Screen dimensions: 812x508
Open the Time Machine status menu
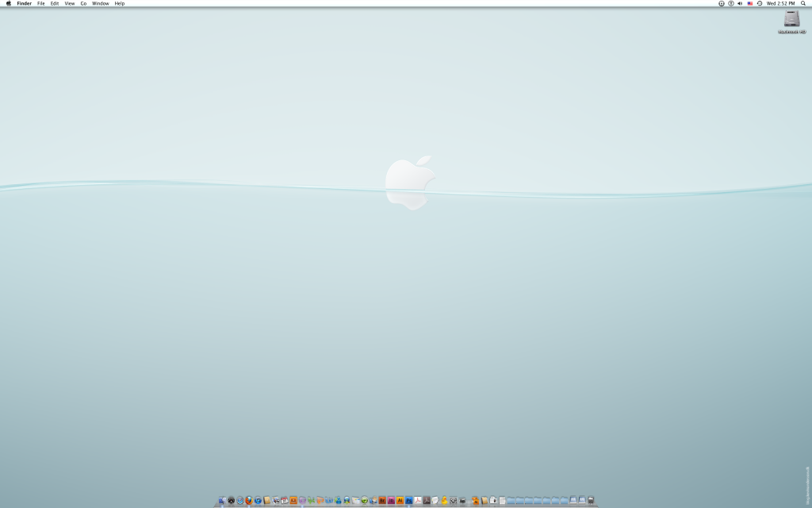pos(759,4)
